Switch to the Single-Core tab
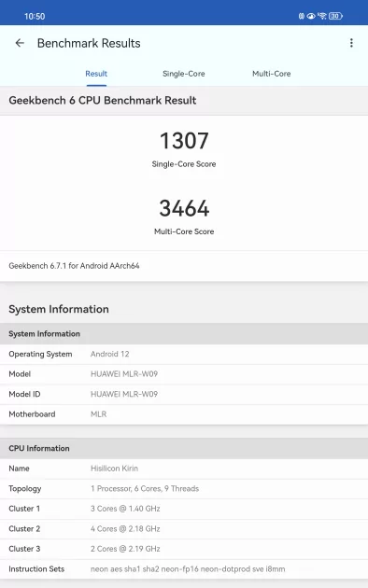This screenshot has height=588, width=368. point(184,74)
